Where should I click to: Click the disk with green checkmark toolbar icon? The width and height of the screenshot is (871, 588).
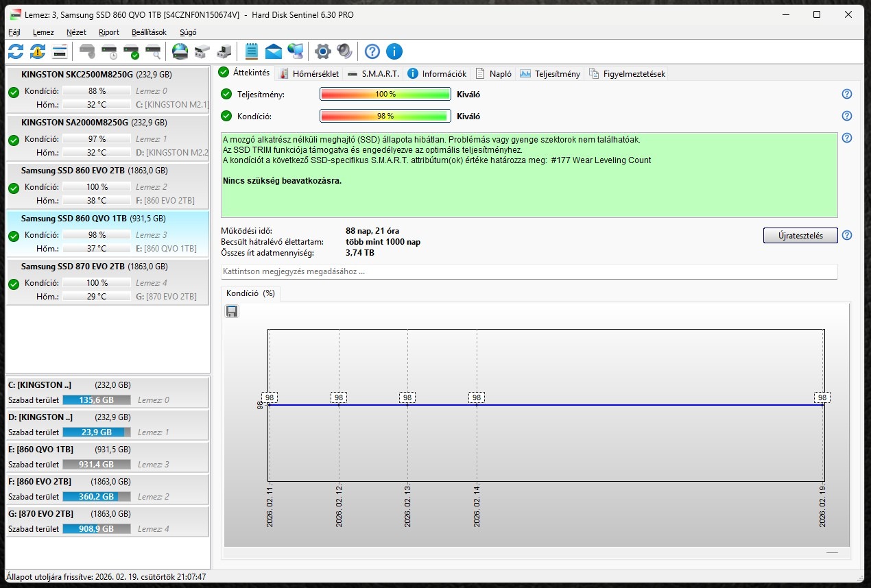131,51
